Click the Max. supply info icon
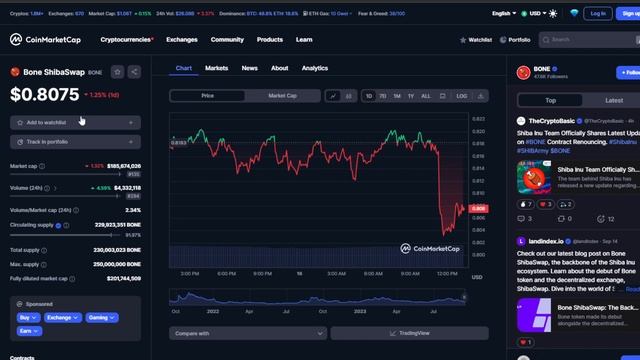 click(x=44, y=264)
